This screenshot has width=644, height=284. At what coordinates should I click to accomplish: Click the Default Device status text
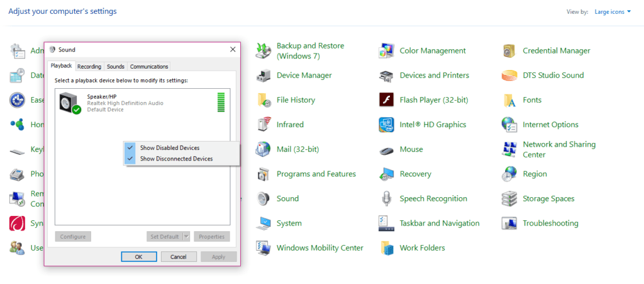(105, 110)
